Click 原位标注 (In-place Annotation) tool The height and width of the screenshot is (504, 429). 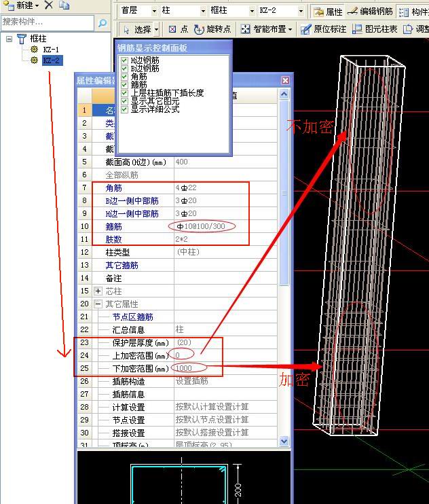pyautogui.click(x=323, y=29)
